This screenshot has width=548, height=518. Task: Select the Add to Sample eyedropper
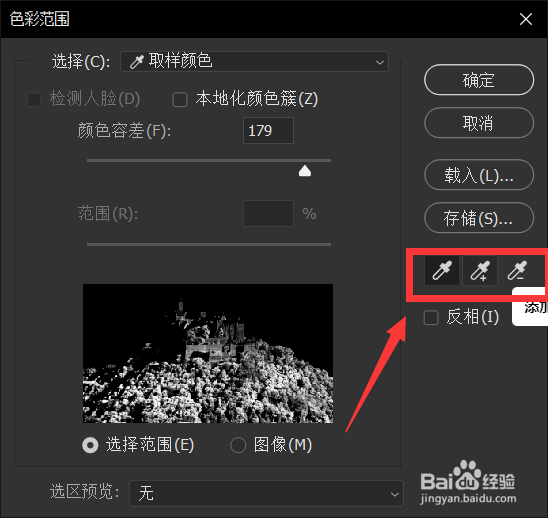[480, 271]
